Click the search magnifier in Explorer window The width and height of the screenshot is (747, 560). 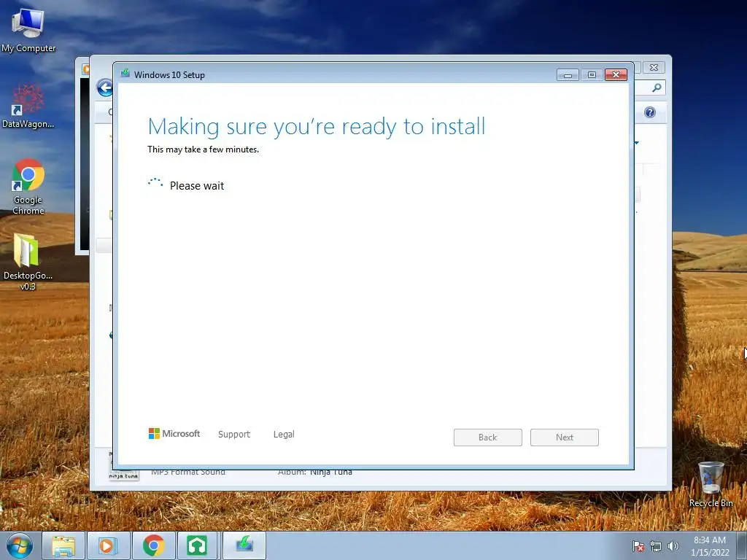tap(657, 87)
